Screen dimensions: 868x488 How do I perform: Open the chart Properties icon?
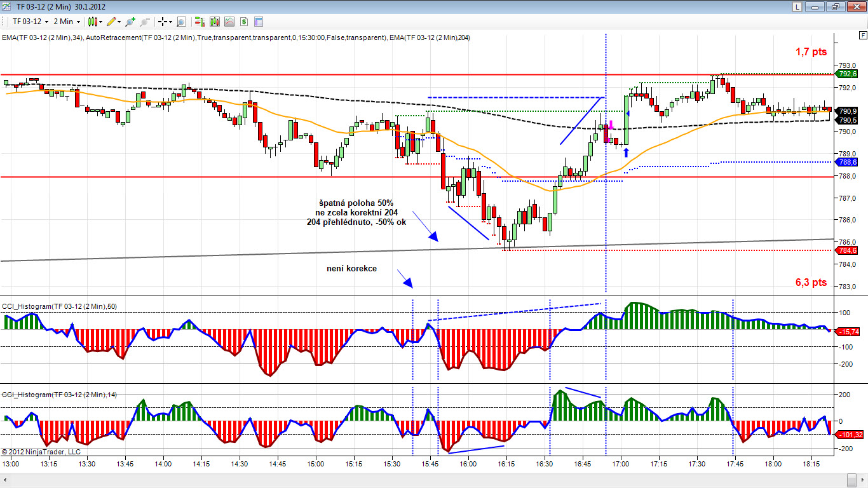[259, 22]
